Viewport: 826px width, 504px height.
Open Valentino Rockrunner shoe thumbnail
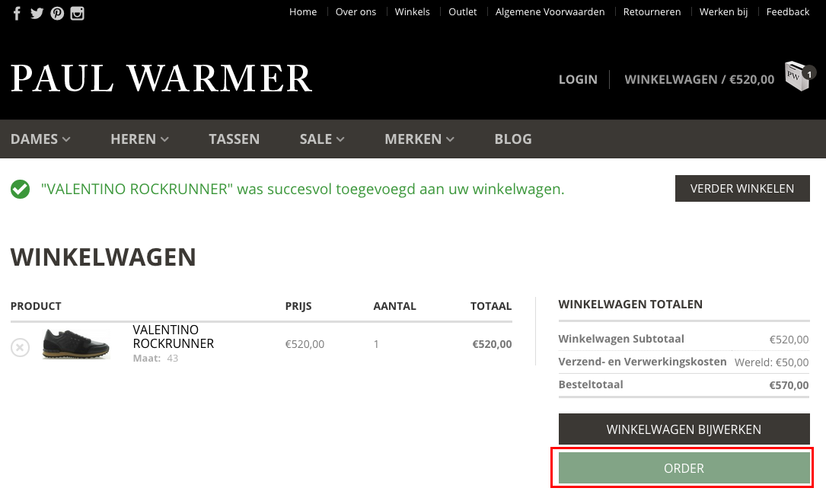pos(76,344)
